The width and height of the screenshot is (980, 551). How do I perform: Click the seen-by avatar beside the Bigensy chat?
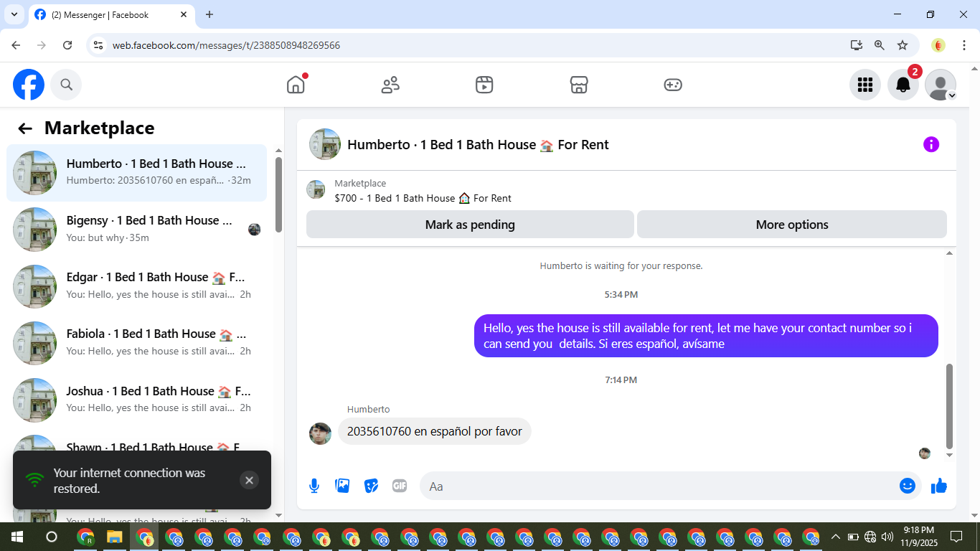(255, 230)
